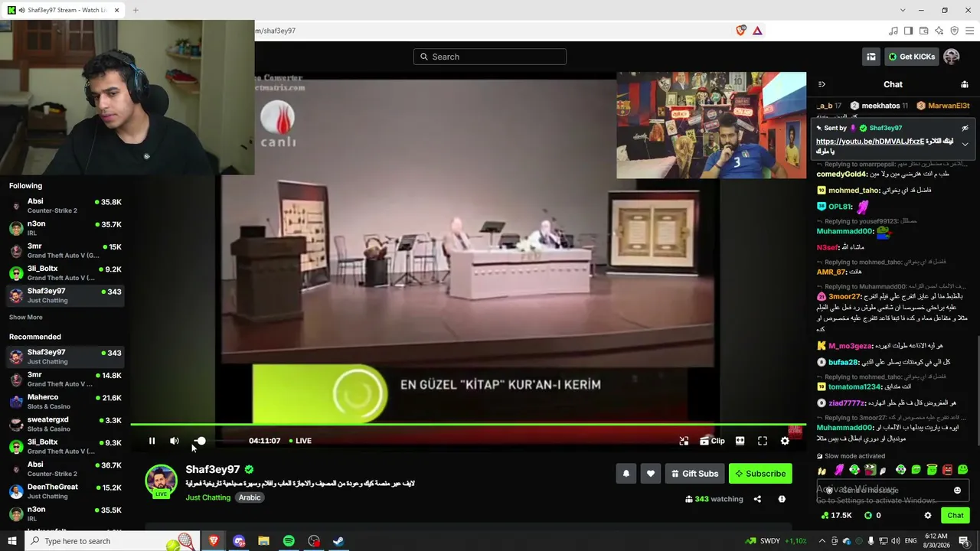Insert the open-mouth frog emote
Viewport: 980px width, 551px height.
coord(870,470)
